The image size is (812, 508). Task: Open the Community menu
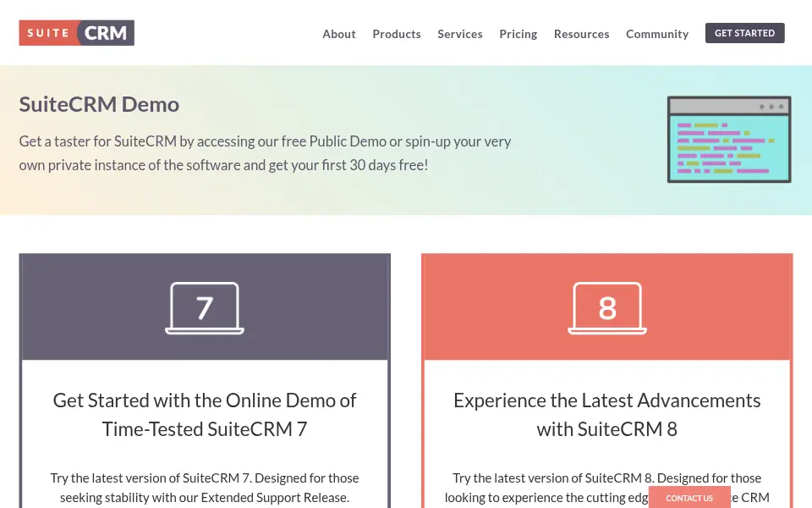(657, 34)
